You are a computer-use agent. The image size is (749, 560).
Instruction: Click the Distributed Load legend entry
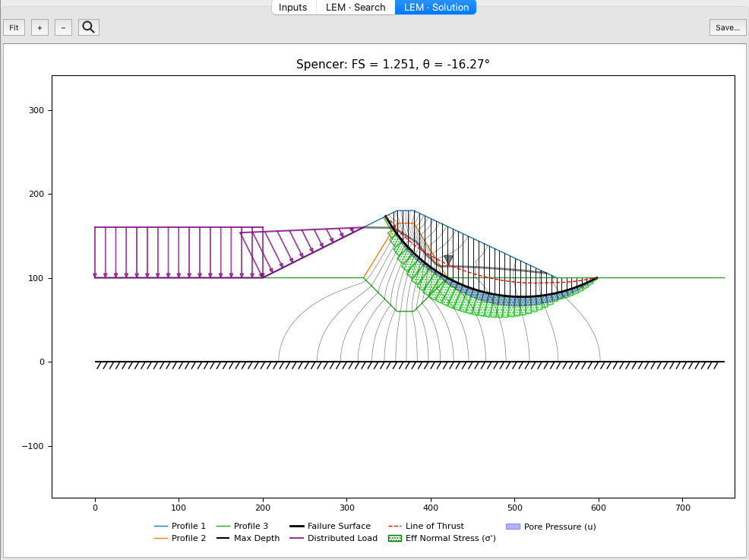click(333, 538)
